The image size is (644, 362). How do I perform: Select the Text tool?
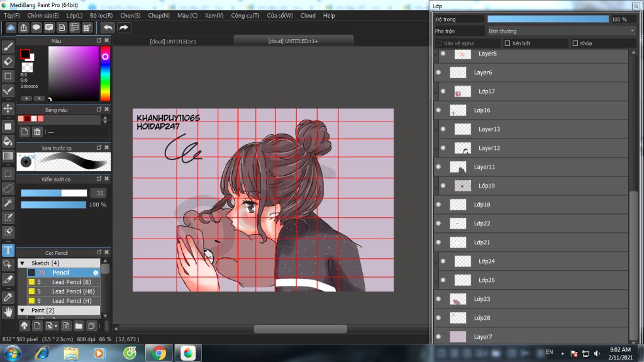coord(8,250)
